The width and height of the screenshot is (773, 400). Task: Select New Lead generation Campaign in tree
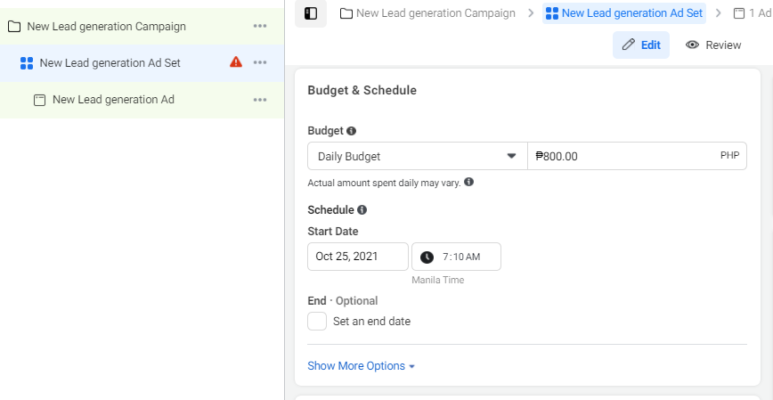[x=105, y=26]
